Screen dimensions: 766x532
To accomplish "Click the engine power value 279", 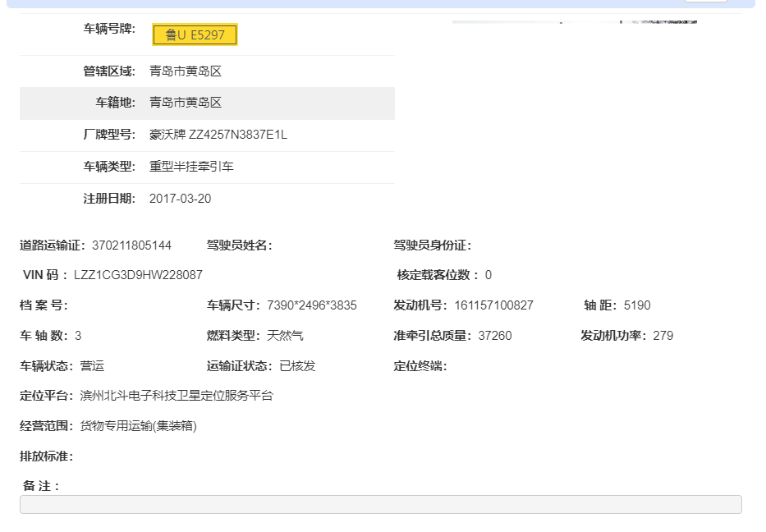I will 663,336.
